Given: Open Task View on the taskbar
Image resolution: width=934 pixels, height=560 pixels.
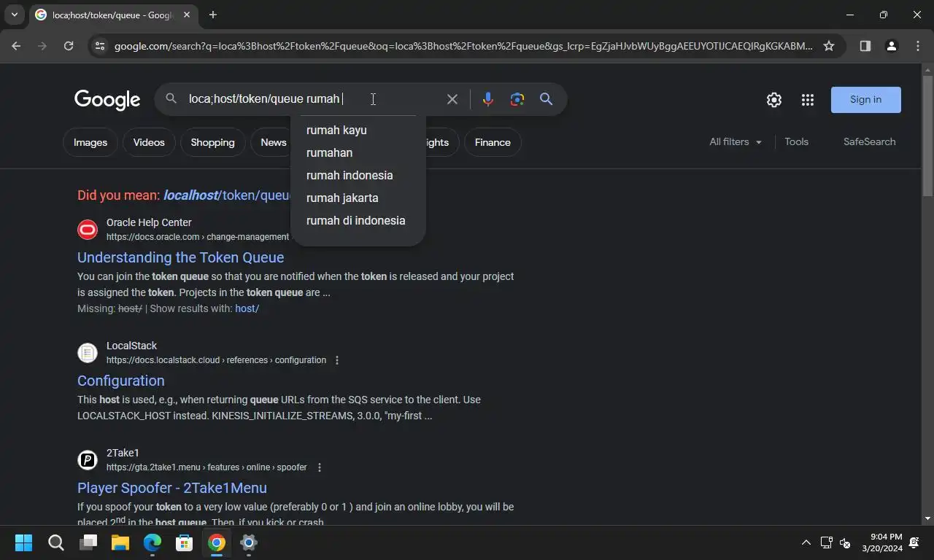Looking at the screenshot, I should click(88, 542).
